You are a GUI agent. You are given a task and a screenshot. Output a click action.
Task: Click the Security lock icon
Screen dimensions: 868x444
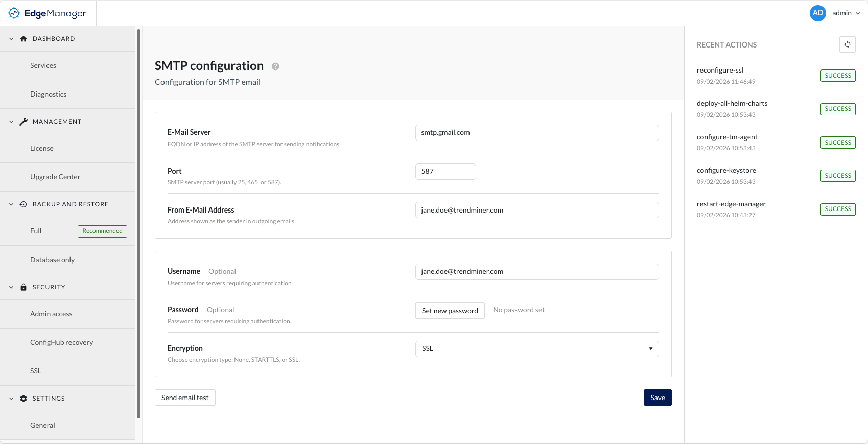pos(24,287)
